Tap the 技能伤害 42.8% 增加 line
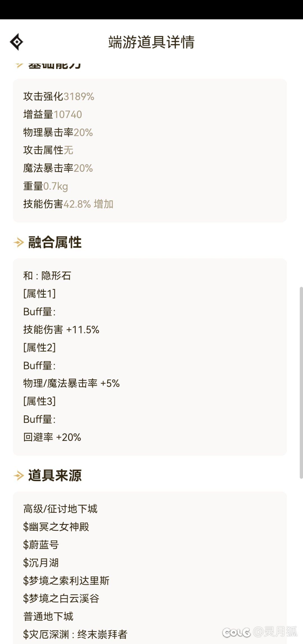This screenshot has width=303, height=644. tap(68, 204)
